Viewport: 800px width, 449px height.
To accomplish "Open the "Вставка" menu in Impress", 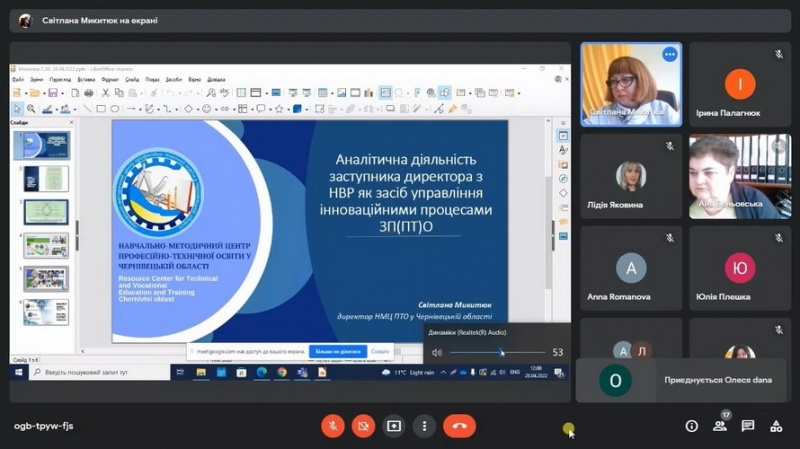I will pyautogui.click(x=86, y=79).
